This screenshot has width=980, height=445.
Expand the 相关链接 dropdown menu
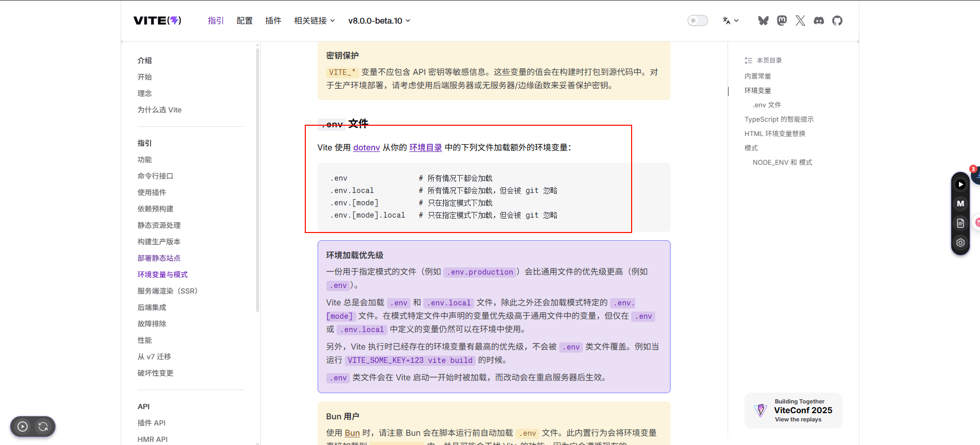point(314,21)
